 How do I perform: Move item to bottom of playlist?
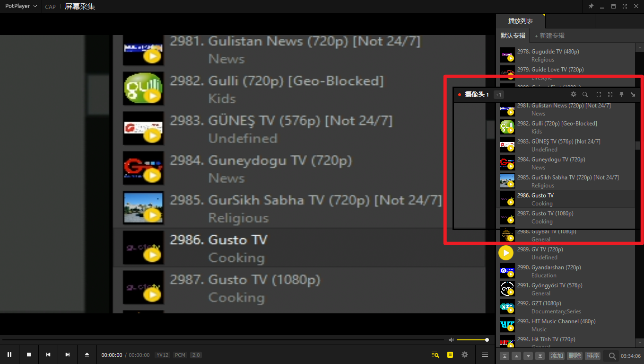point(540,356)
